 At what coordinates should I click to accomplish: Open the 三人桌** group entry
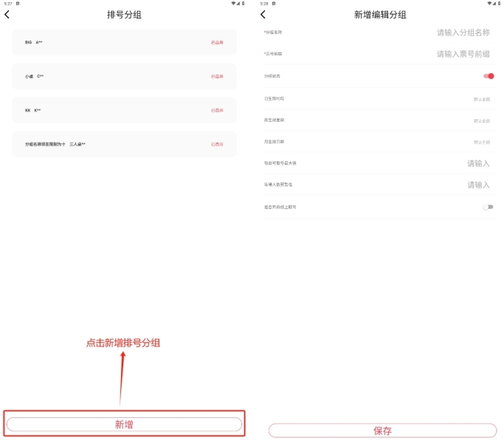click(124, 145)
